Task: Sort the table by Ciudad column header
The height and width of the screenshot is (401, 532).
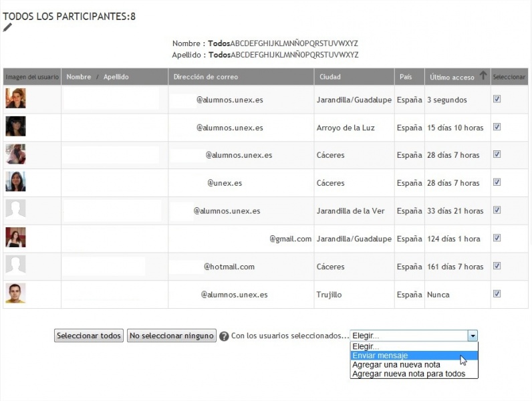Action: point(330,77)
